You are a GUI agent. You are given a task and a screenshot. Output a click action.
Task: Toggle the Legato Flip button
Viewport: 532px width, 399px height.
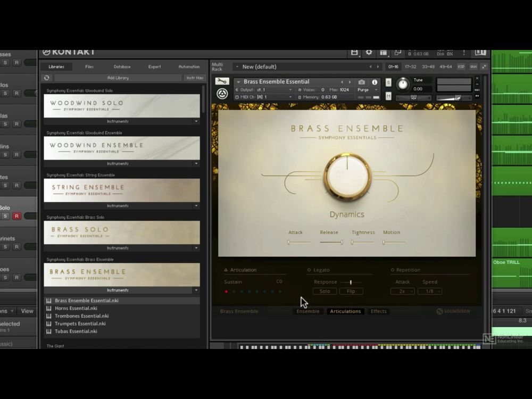click(351, 291)
